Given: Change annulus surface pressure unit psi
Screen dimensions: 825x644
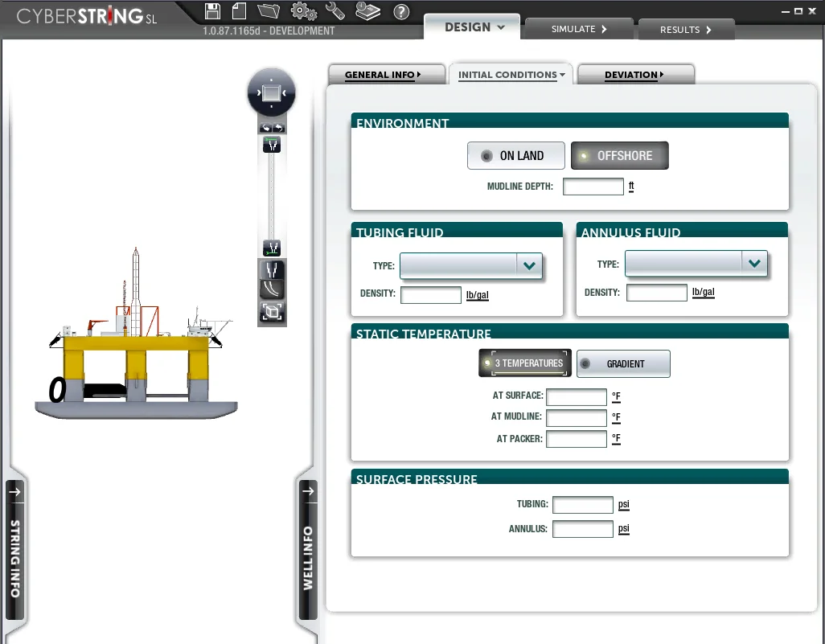Looking at the screenshot, I should click(623, 528).
